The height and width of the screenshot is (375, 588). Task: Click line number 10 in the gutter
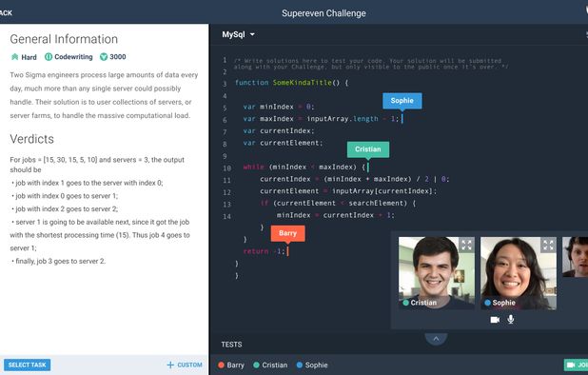point(226,168)
